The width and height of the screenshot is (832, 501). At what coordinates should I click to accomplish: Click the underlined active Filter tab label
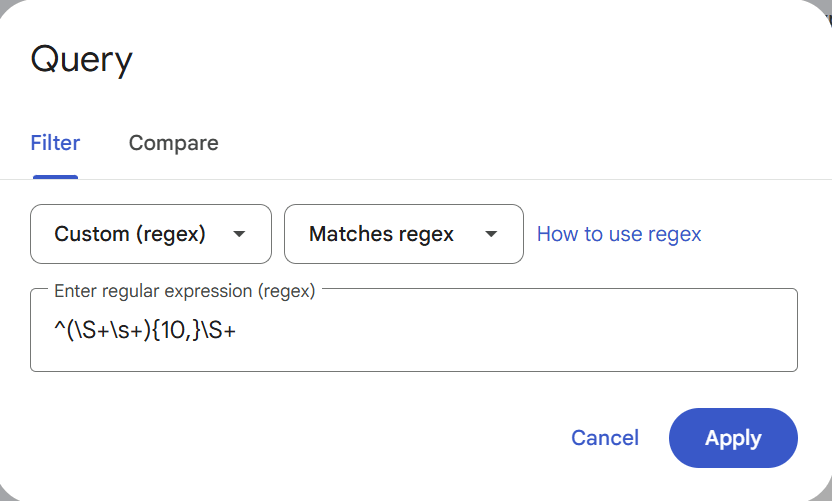(55, 143)
